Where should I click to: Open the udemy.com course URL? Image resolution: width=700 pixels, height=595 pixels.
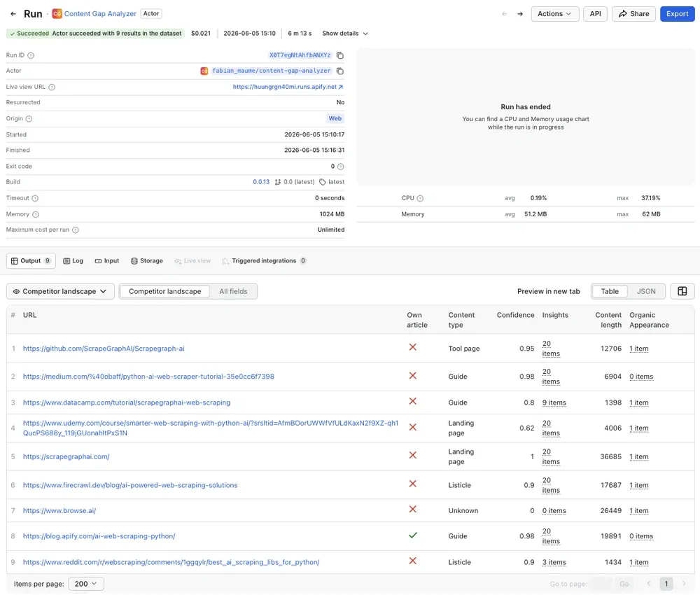pos(210,428)
